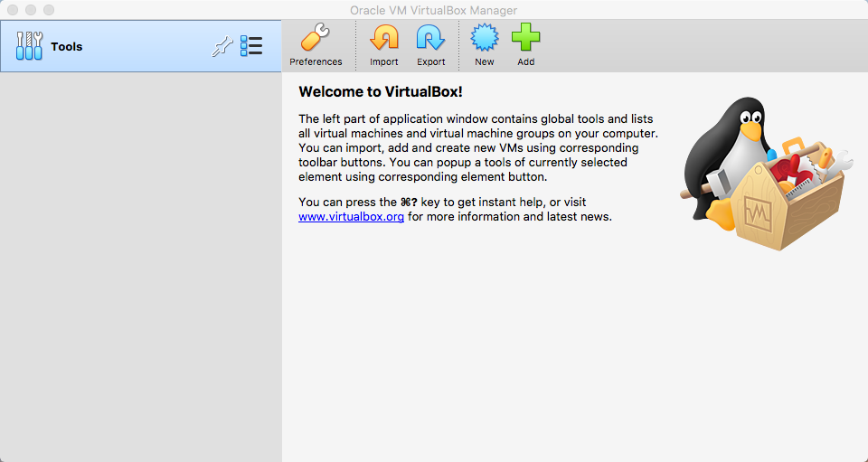Close the VirtualBox Manager window
This screenshot has height=462, width=868.
pyautogui.click(x=13, y=10)
